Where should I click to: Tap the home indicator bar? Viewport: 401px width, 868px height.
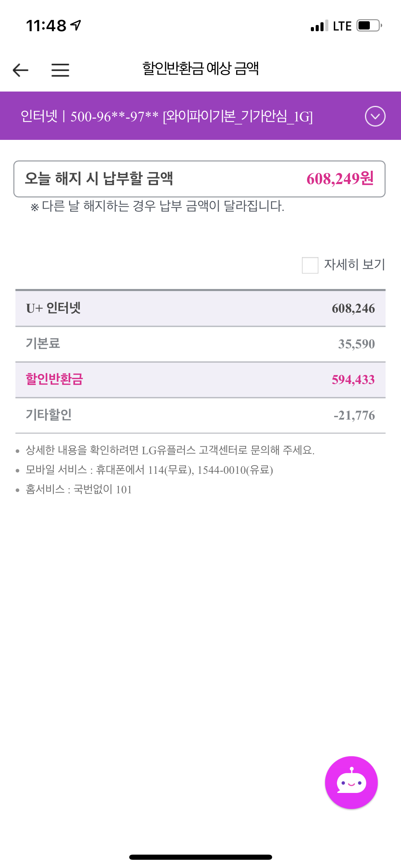(200, 857)
